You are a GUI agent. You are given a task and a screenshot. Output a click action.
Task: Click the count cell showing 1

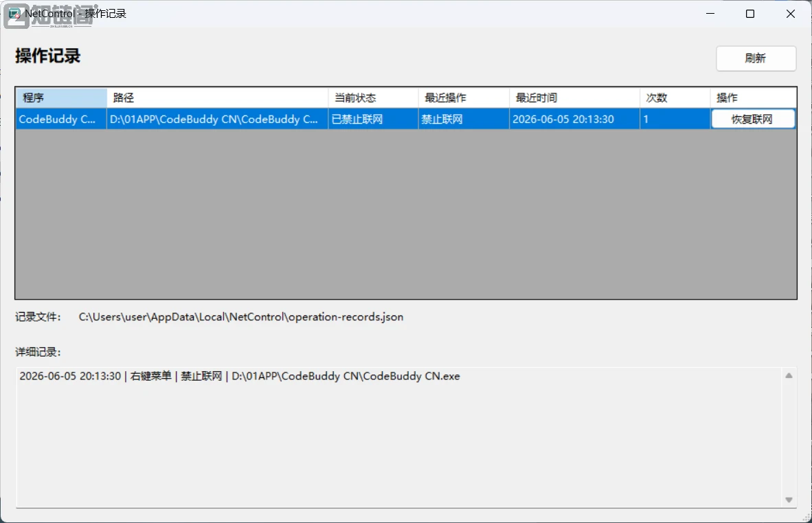[x=675, y=119]
